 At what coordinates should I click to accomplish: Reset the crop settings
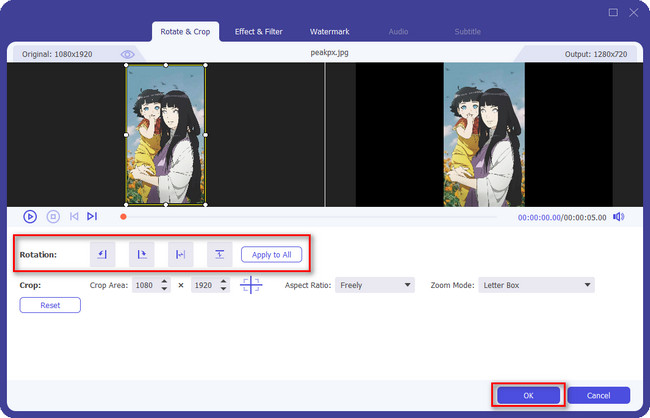click(x=50, y=305)
